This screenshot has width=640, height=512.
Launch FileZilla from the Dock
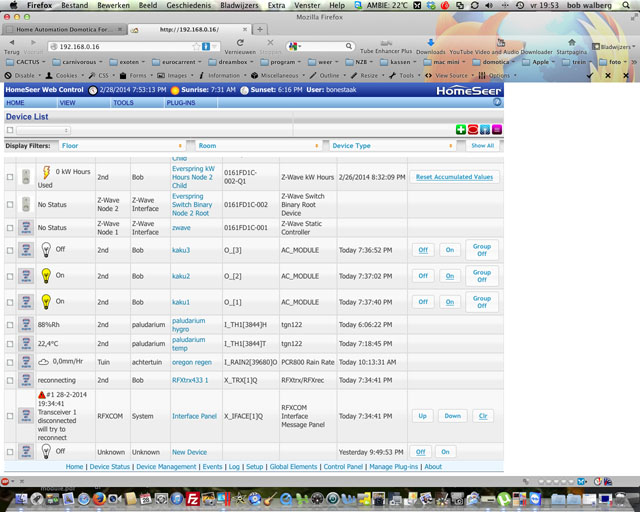pyautogui.click(x=192, y=499)
